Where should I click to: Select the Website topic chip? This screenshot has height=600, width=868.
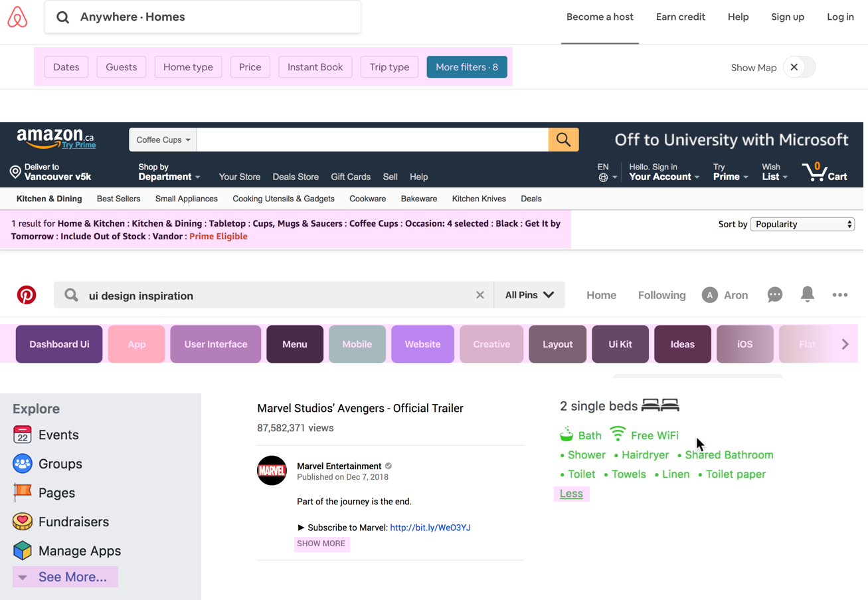422,344
